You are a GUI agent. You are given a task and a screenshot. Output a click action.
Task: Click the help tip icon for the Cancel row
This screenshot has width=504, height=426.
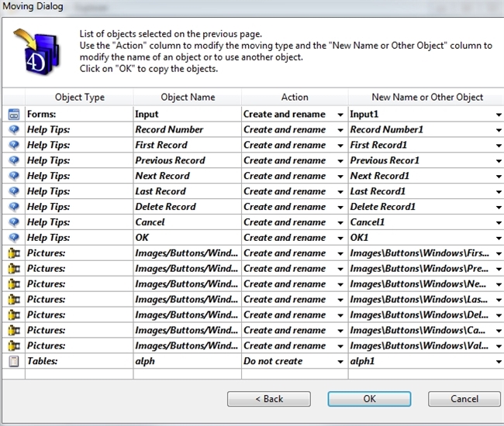(13, 222)
